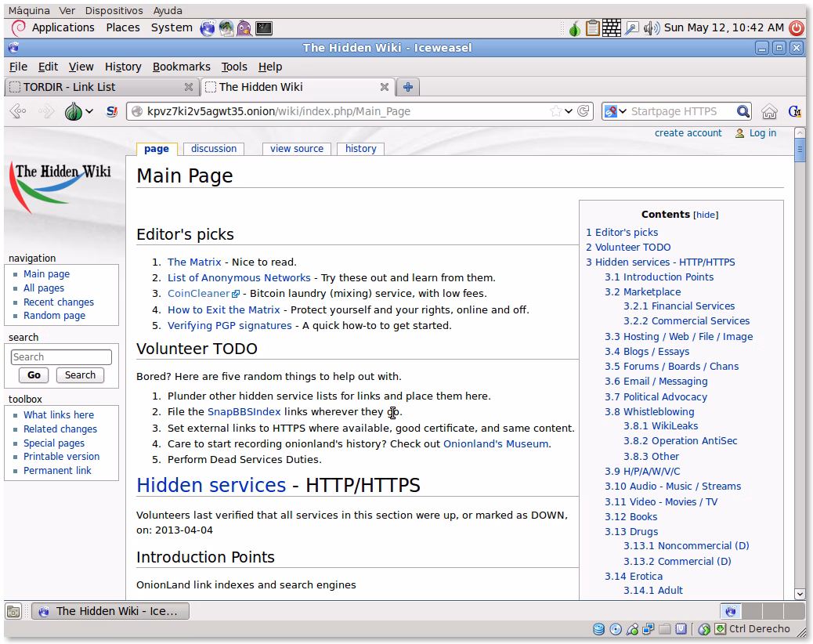This screenshot has height=644, width=813.
Task: Open the Edit menu
Action: tap(48, 67)
